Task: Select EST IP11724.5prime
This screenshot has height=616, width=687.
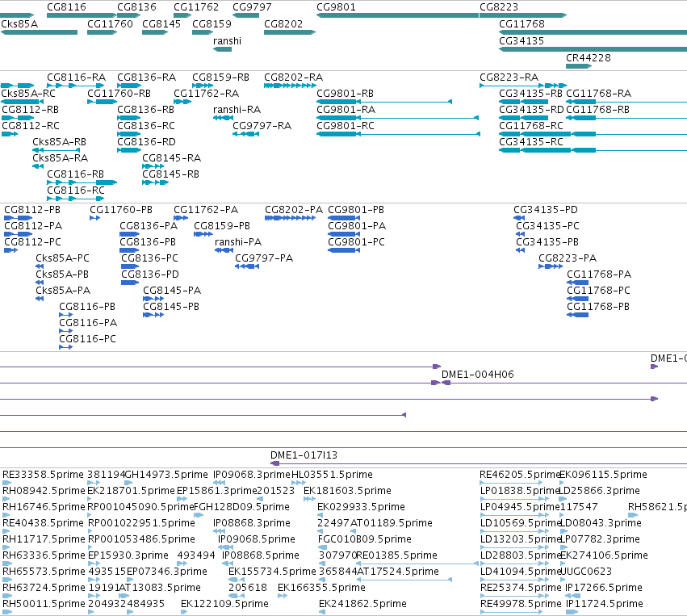Action: pos(604,604)
